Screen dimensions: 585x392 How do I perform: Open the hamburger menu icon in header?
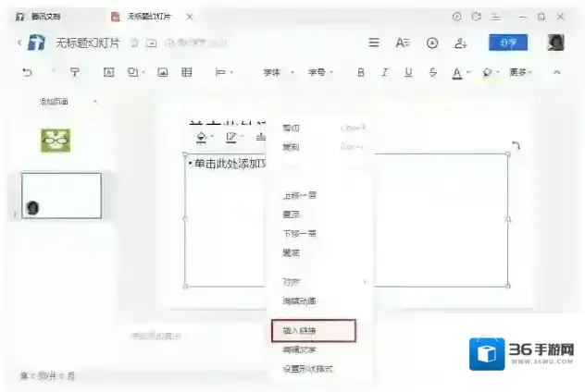pos(374,43)
